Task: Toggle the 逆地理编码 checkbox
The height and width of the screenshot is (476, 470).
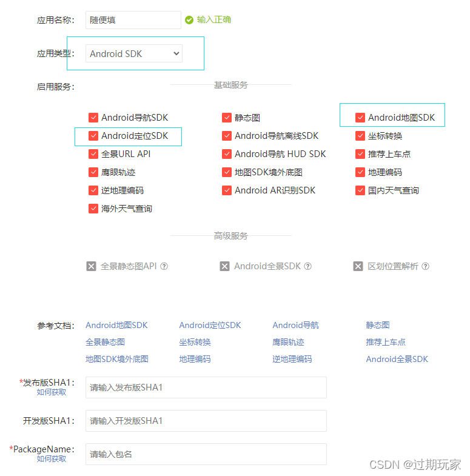Action: tap(93, 190)
